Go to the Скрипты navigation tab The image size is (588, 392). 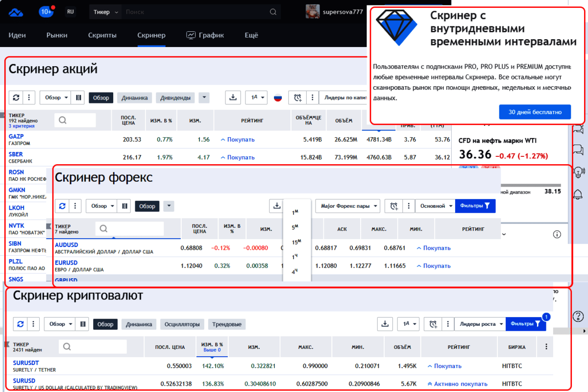[102, 35]
